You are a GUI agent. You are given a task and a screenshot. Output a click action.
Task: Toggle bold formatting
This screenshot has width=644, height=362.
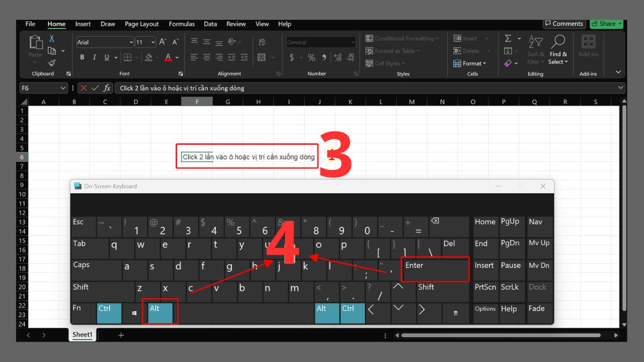[x=82, y=57]
